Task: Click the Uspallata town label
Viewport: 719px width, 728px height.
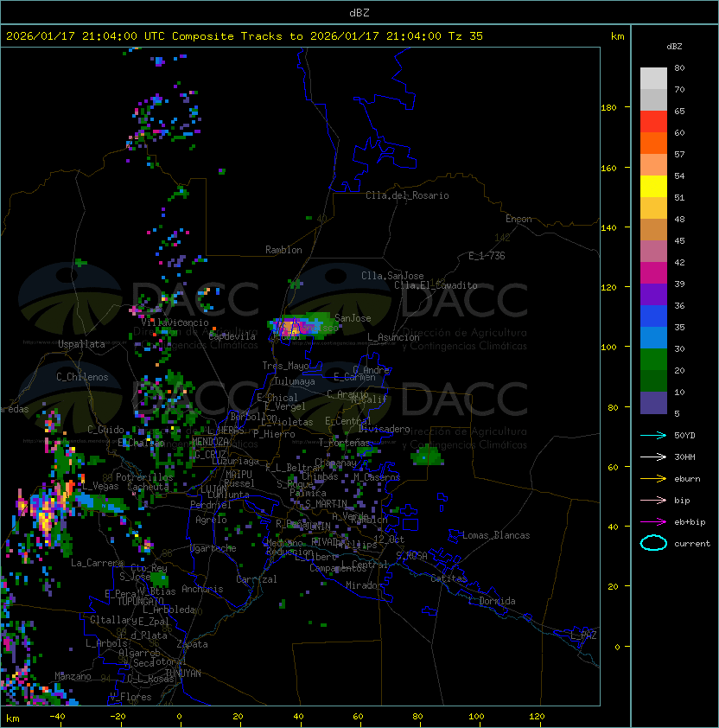Action: click(x=81, y=344)
